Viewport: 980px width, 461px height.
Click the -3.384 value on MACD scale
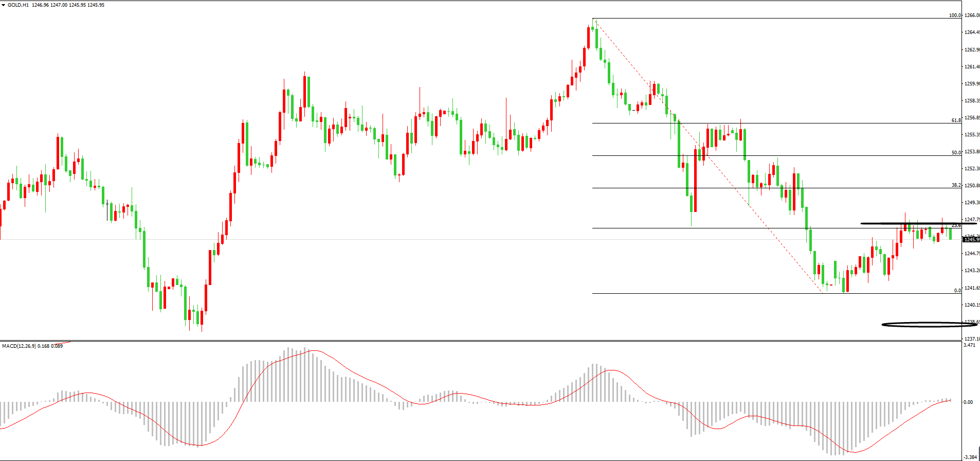coord(970,457)
